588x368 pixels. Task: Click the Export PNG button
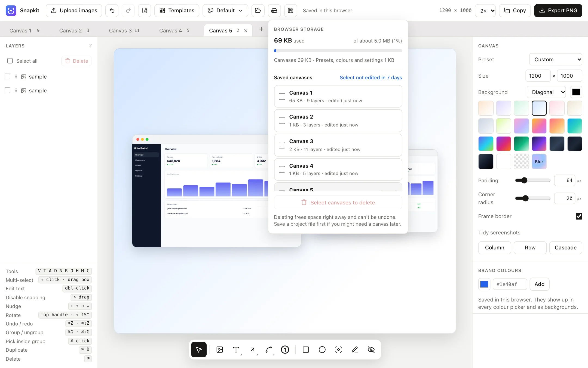558,11
